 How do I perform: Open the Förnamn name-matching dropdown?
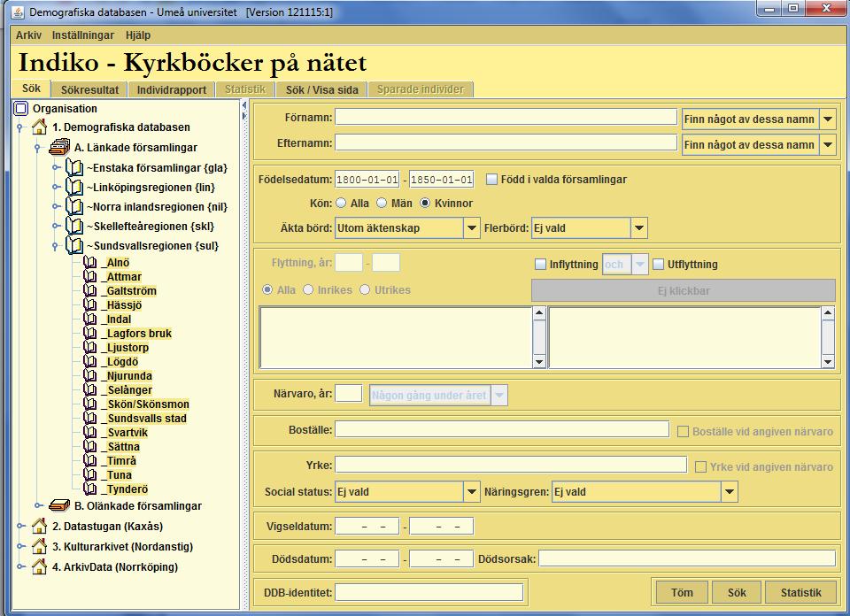coord(828,119)
